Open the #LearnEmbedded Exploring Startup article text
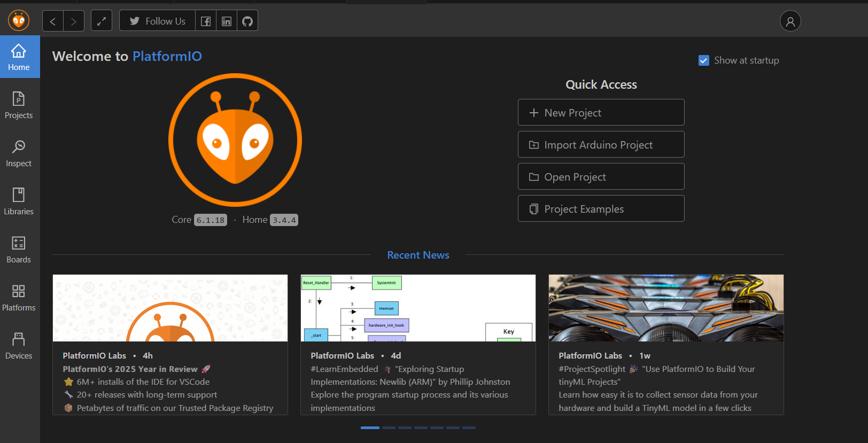 click(x=410, y=388)
